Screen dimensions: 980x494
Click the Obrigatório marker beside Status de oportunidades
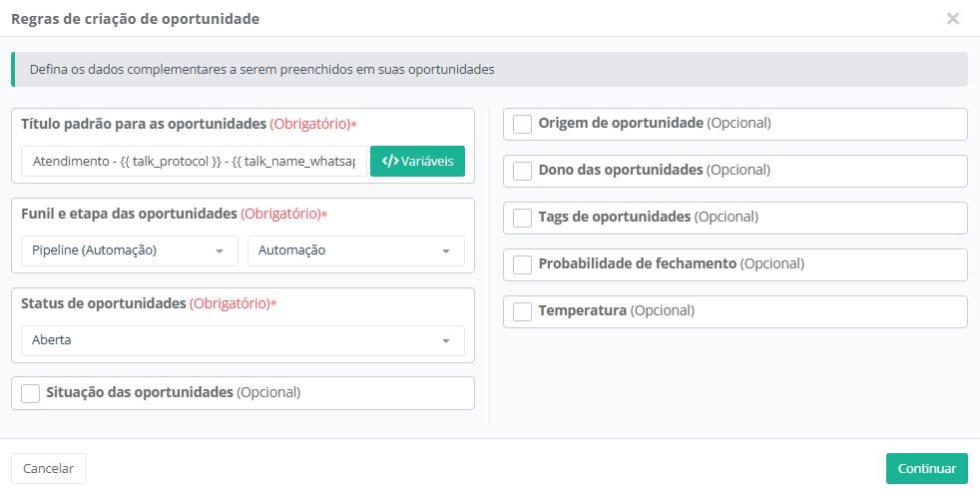232,303
